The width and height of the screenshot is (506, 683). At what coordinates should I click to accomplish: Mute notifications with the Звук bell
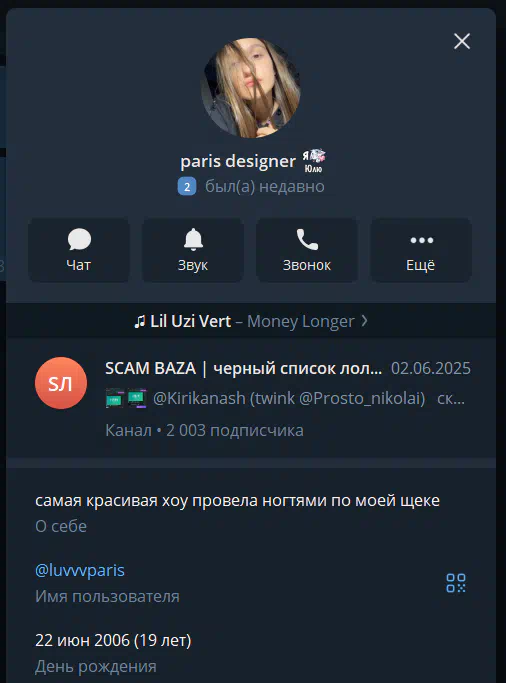pos(193,250)
